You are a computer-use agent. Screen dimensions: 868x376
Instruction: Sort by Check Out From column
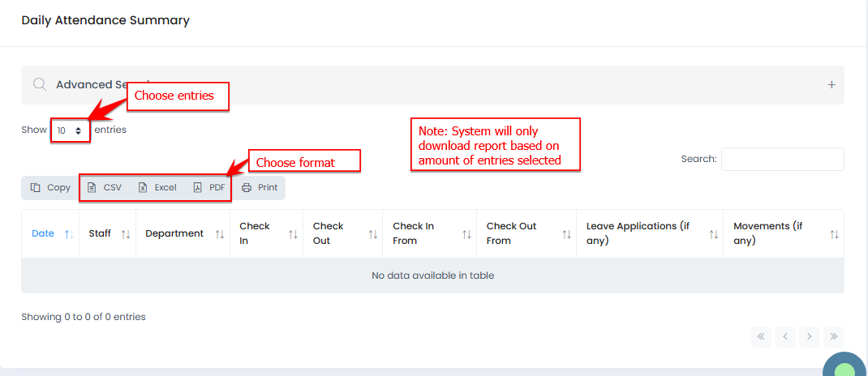[526, 233]
